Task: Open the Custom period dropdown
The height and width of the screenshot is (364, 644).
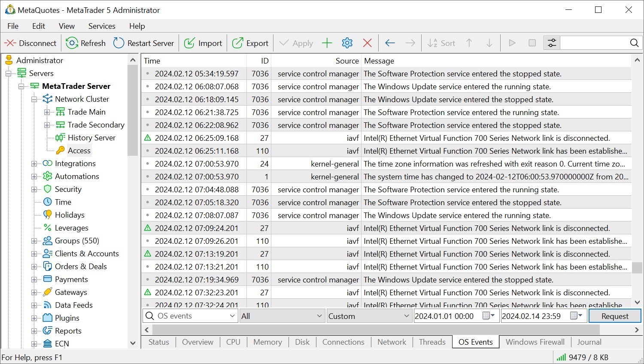Action: [x=406, y=316]
